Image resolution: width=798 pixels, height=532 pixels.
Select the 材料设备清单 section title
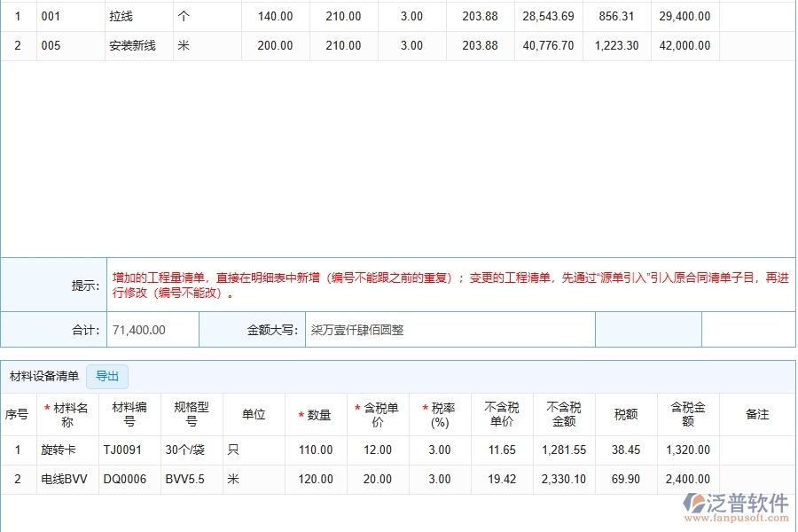pyautogui.click(x=43, y=376)
